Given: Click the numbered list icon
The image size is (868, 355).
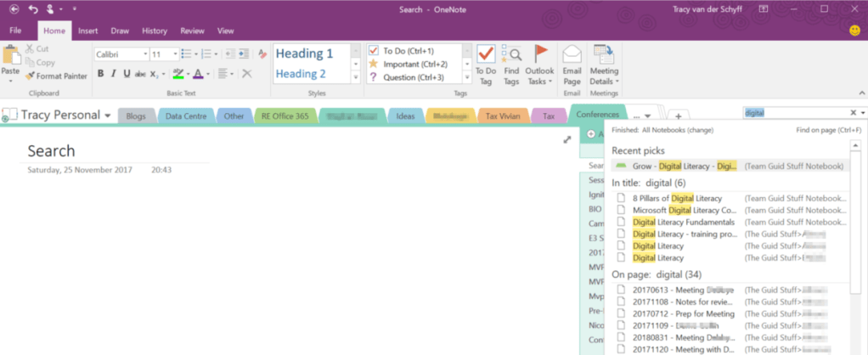Looking at the screenshot, I should (206, 54).
